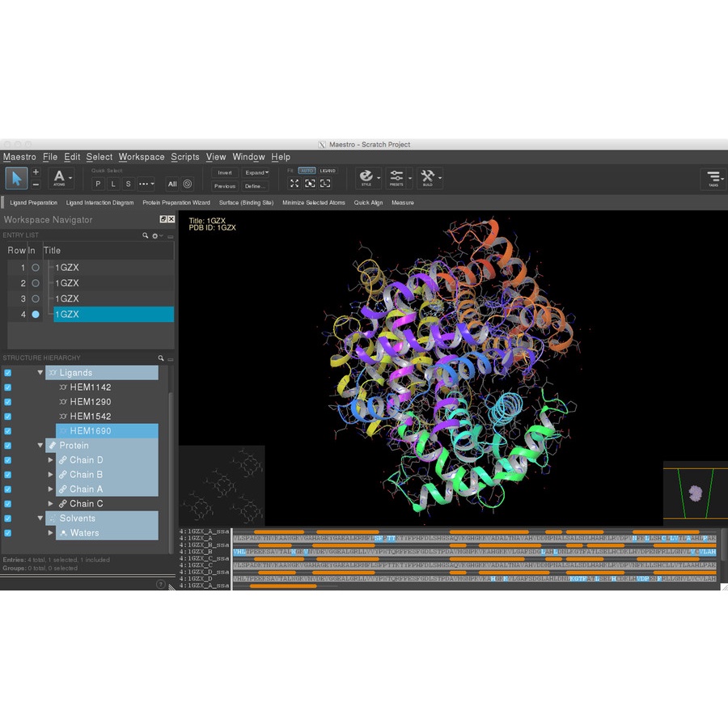
Task: Quick select Protein with P button
Action: click(x=98, y=184)
